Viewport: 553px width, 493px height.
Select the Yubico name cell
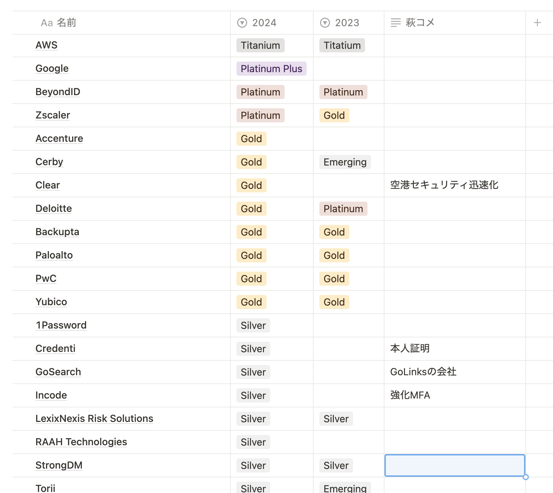click(x=122, y=302)
